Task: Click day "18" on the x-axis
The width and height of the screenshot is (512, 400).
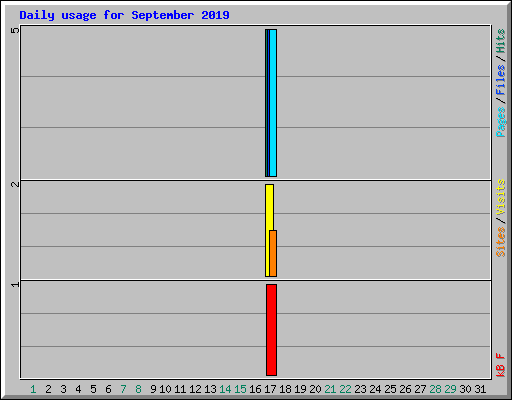Action: (285, 389)
